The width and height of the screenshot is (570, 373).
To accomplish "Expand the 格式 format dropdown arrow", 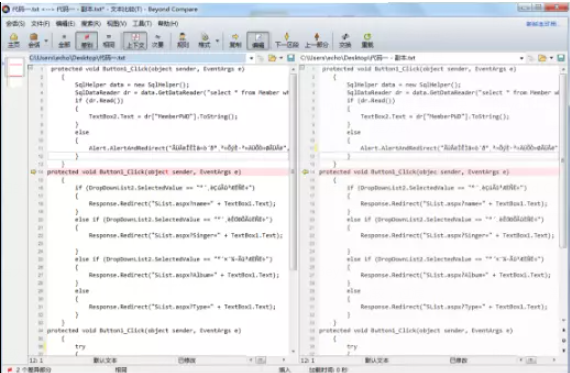I will [217, 41].
